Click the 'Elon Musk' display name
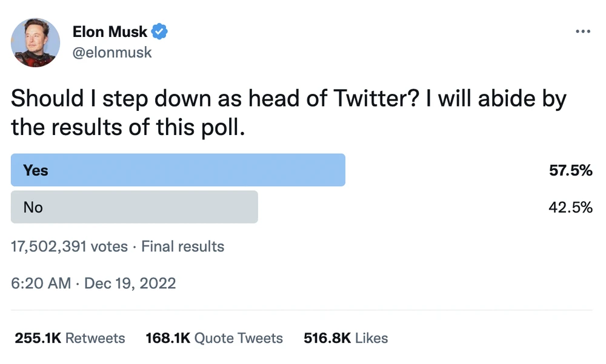Screen dimensions: 606x364 pos(111,31)
